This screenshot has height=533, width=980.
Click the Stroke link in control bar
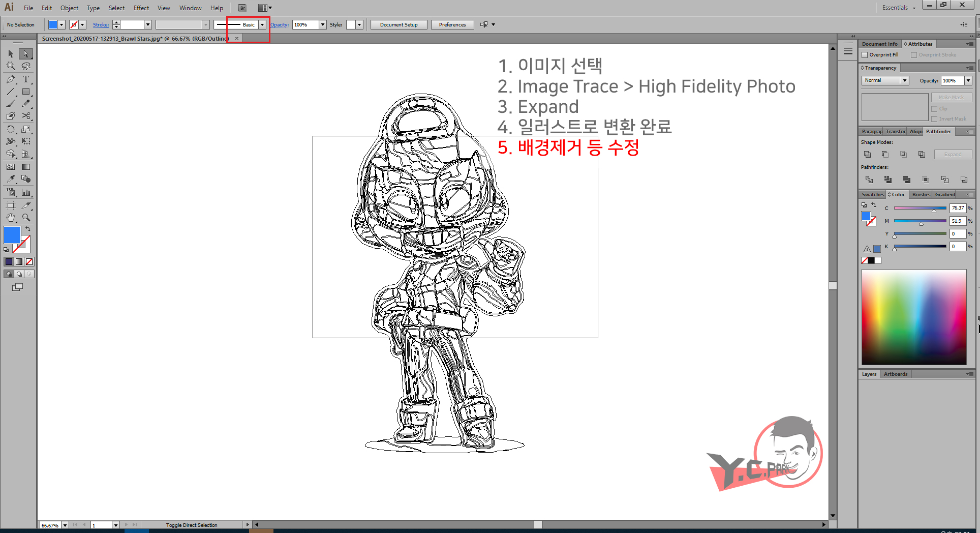click(101, 24)
